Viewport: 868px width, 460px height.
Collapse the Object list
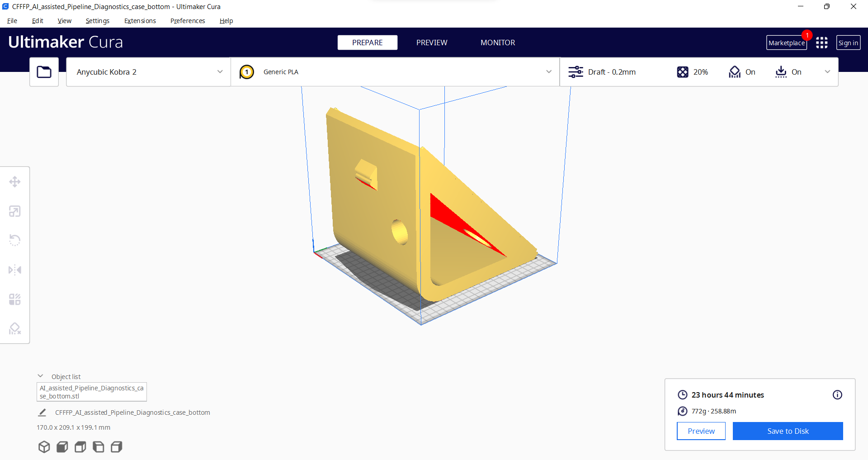click(x=40, y=376)
